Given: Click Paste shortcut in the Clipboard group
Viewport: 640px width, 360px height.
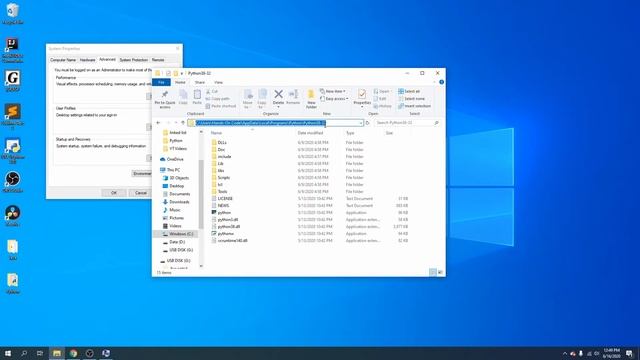Looking at the screenshot, I should (x=221, y=106).
